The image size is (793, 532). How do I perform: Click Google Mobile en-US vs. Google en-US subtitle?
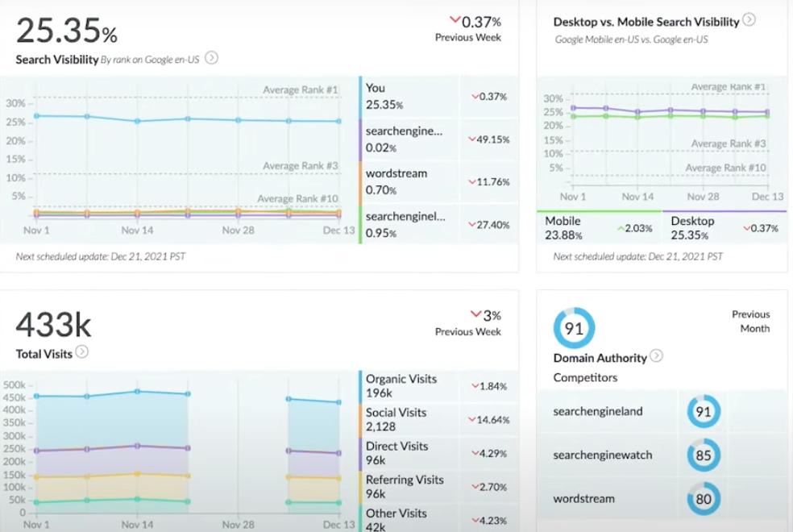pyautogui.click(x=631, y=39)
